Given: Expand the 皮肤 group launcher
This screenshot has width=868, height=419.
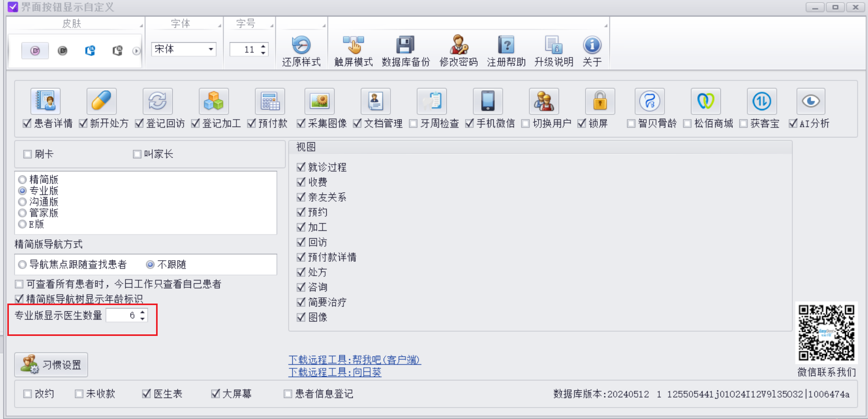Looking at the screenshot, I should click(141, 26).
